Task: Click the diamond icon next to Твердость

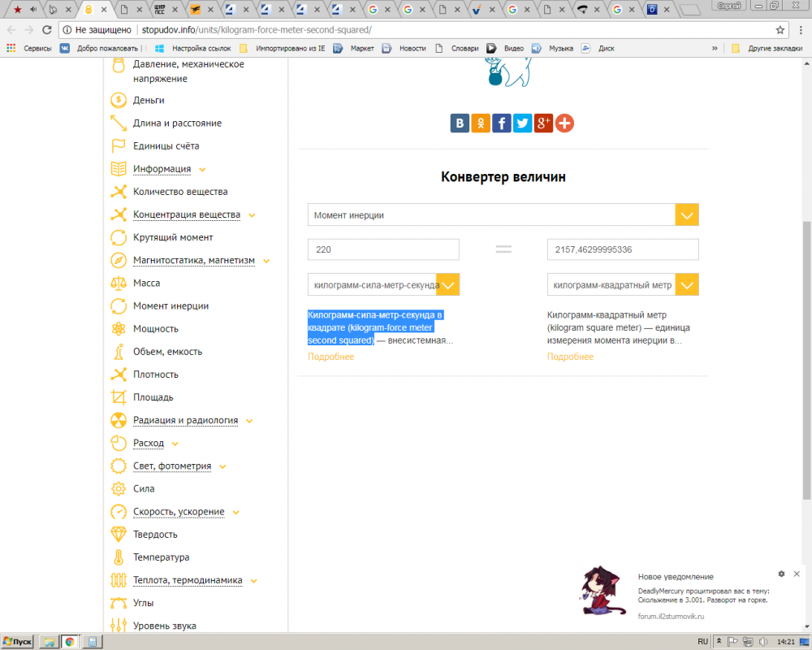Action: coord(119,535)
